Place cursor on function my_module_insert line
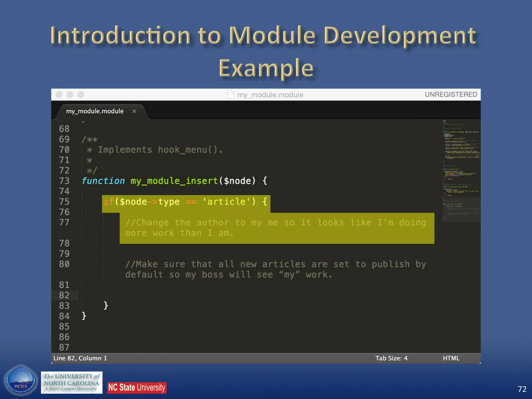The height and width of the screenshot is (399, 532). 174,181
